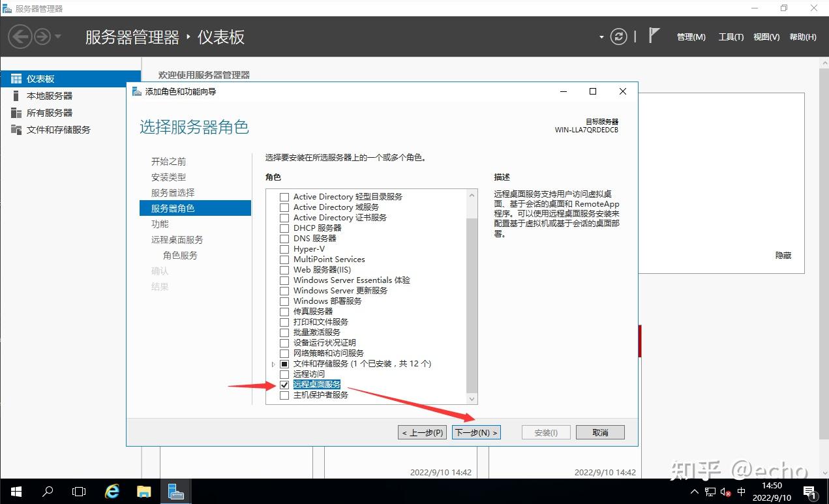Open the navigation history dropdown arrow
The image size is (829, 504).
coord(58,37)
